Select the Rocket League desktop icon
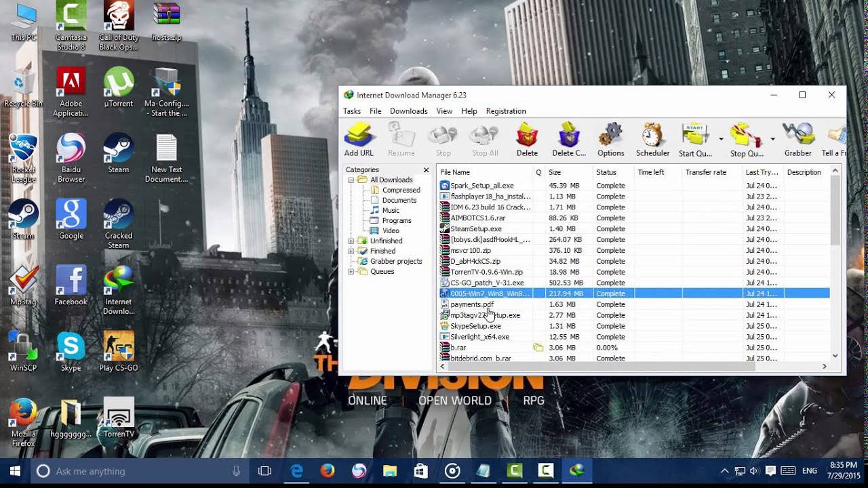868x488 pixels. (x=23, y=159)
